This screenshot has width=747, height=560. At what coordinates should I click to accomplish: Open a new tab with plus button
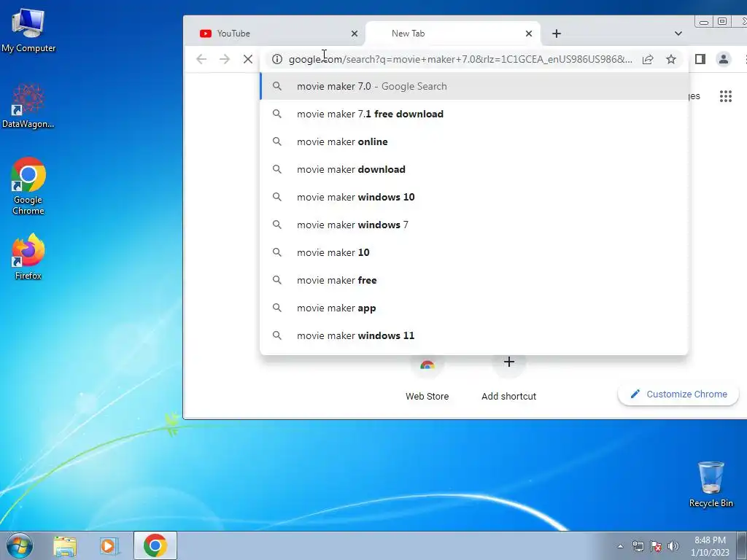click(557, 34)
